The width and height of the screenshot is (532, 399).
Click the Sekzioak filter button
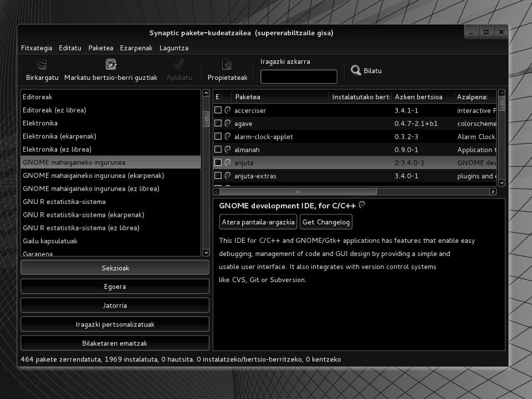[x=115, y=268]
